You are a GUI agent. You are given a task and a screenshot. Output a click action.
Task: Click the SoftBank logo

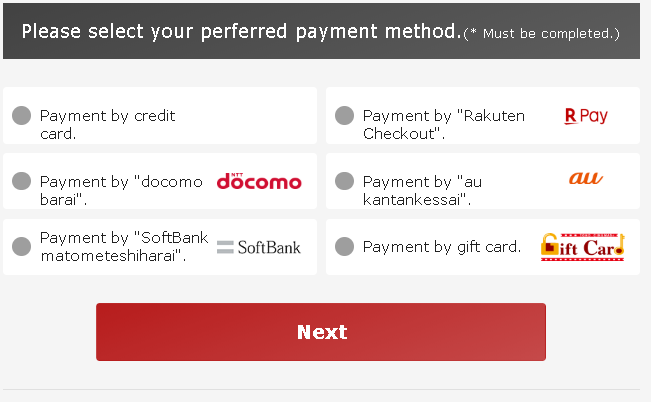click(259, 247)
